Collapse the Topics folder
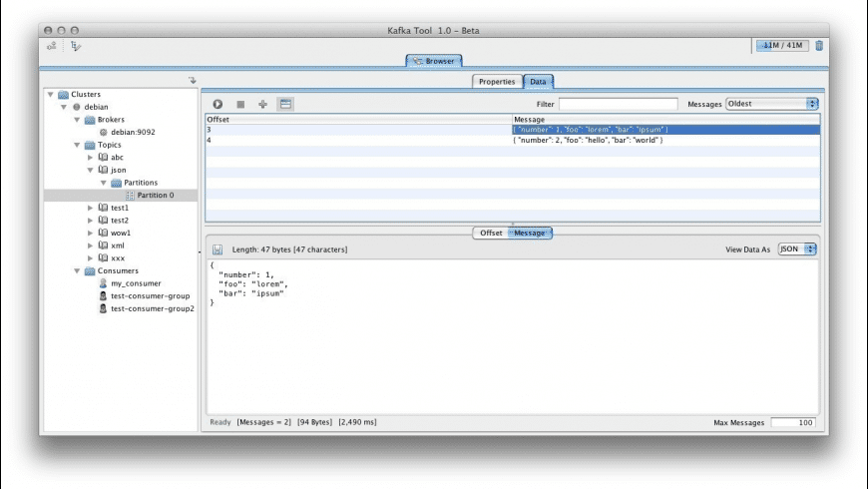Screen dimensions: 868x489 [x=77, y=145]
